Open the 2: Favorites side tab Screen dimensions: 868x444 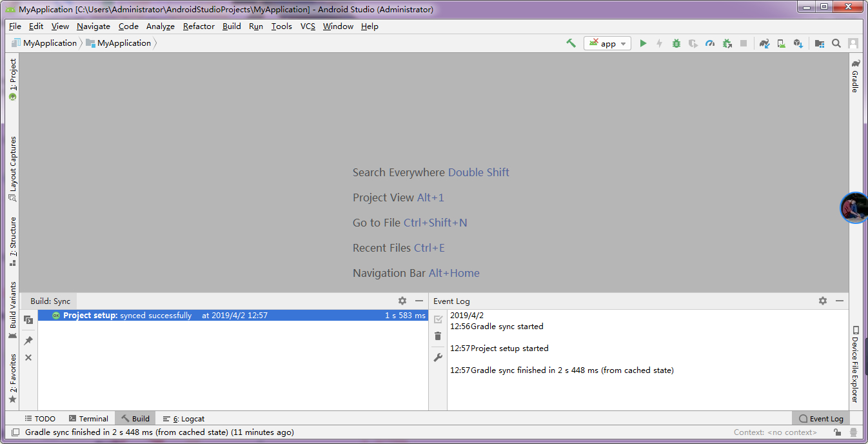pos(12,378)
